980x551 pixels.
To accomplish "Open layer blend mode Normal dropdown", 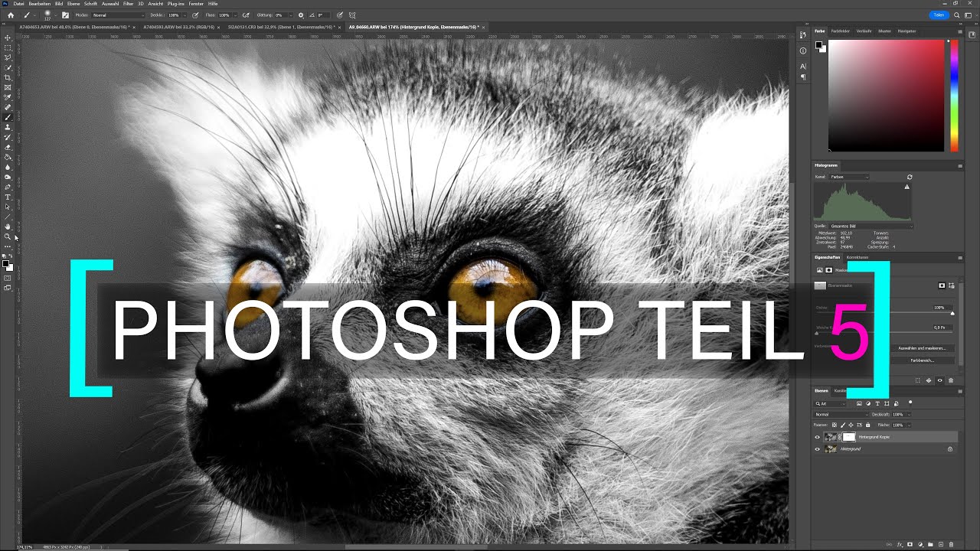I will click(841, 415).
